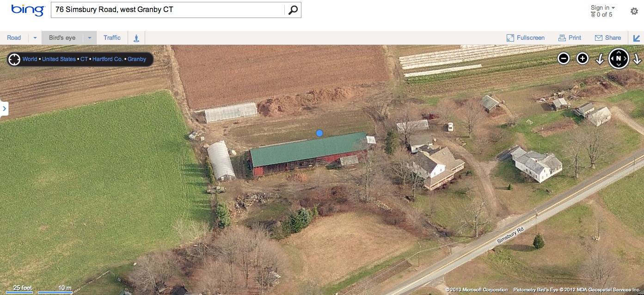Select Bird's eye view
This screenshot has height=295, width=644.
tap(62, 38)
